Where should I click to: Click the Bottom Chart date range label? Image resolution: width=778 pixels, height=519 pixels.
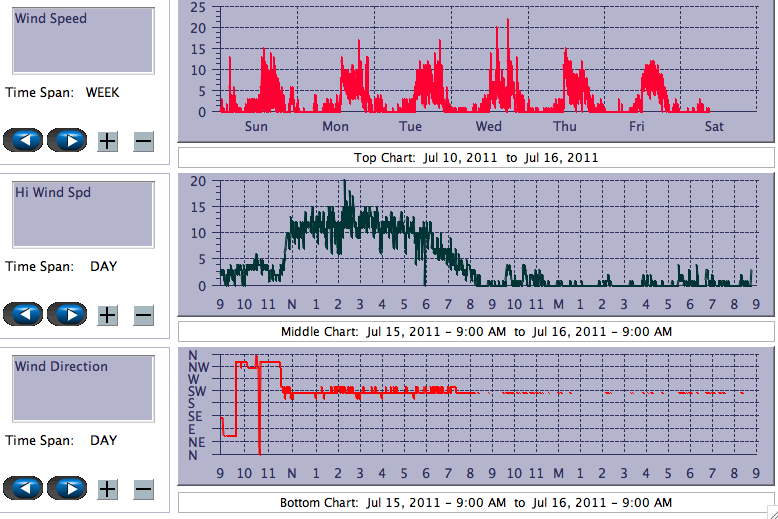476,502
